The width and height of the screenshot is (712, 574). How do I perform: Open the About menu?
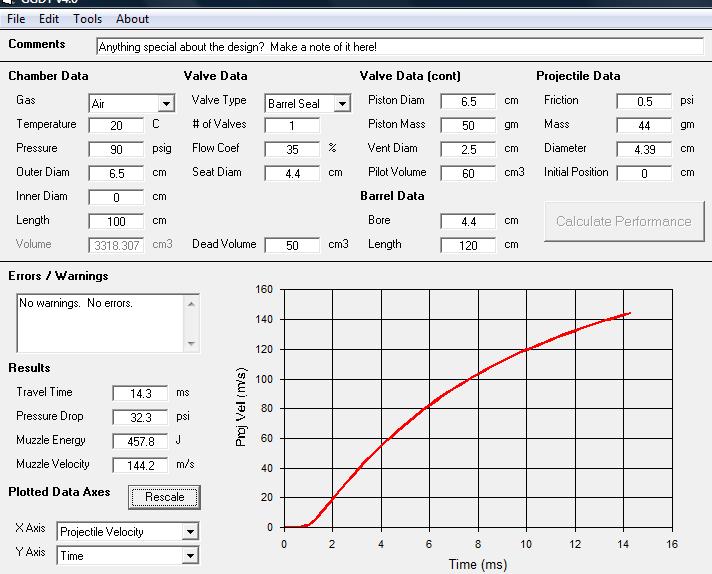(132, 18)
